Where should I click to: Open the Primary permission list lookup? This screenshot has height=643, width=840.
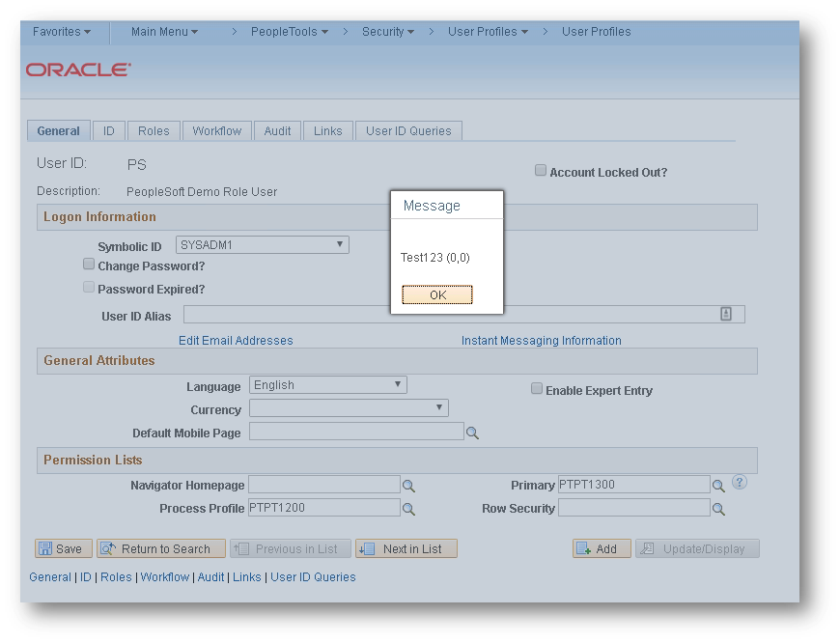718,486
